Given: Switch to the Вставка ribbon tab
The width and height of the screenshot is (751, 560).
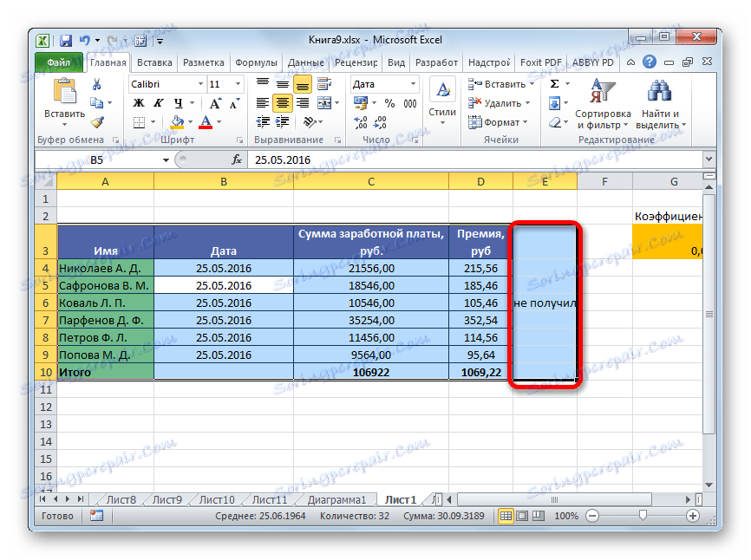Looking at the screenshot, I should tap(154, 62).
